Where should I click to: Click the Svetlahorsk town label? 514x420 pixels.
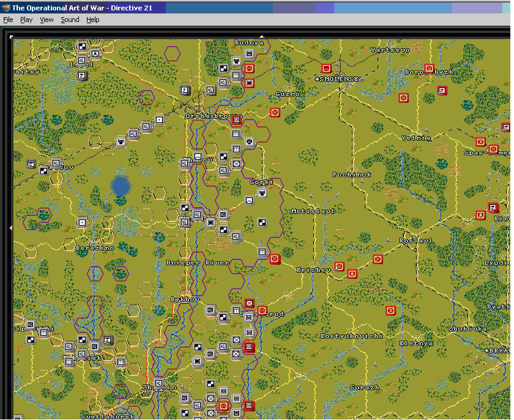pyautogui.click(x=108, y=416)
